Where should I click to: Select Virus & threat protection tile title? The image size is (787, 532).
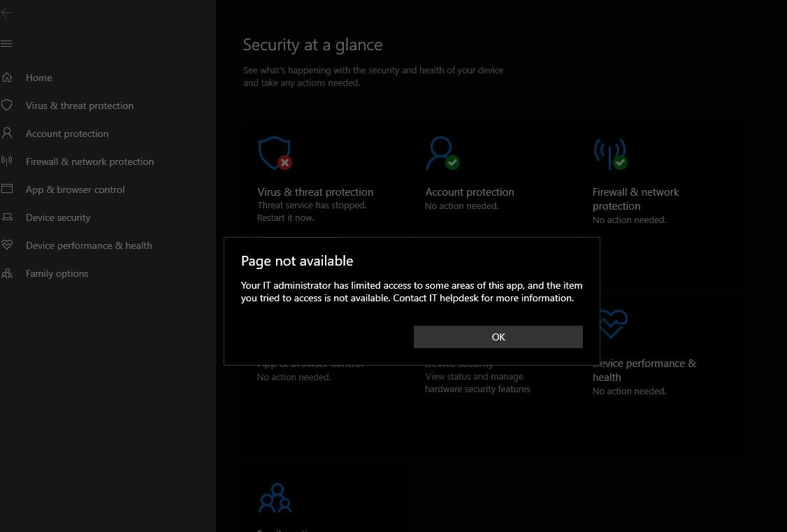coord(315,192)
